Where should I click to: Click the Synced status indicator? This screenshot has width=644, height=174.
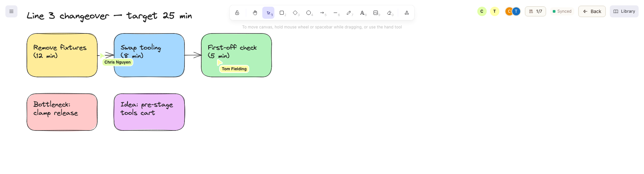(562, 11)
